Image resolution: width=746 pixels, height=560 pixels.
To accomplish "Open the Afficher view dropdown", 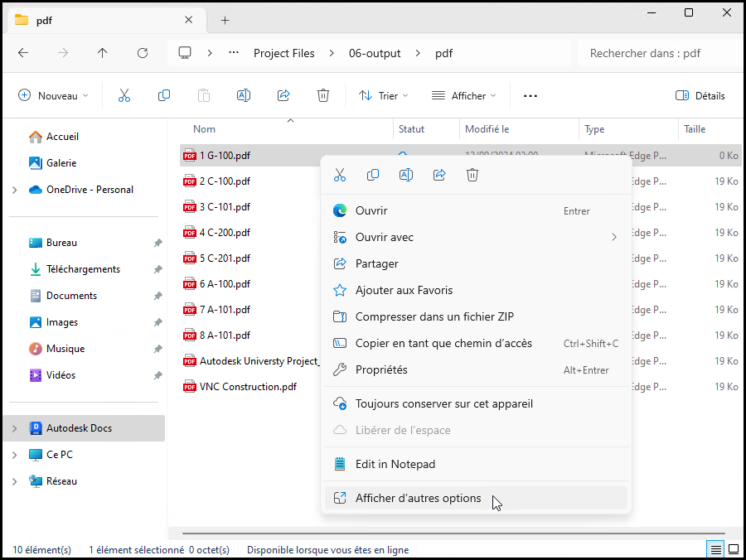I will [x=464, y=95].
